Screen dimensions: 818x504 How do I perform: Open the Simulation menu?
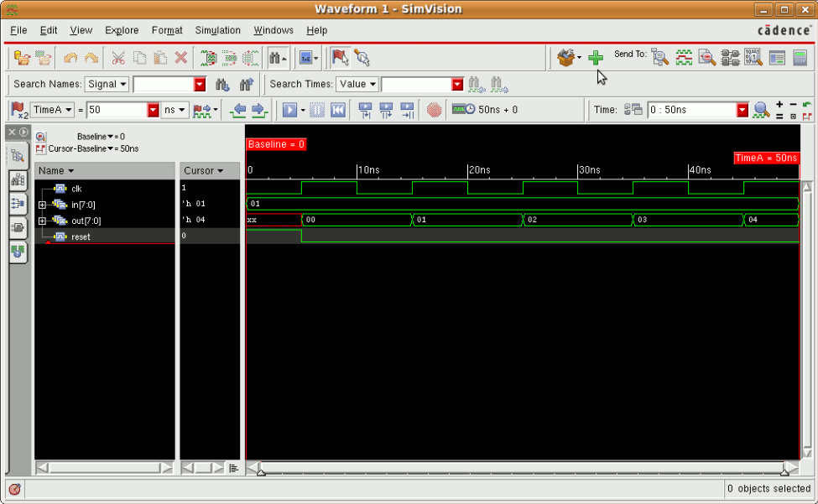pyautogui.click(x=217, y=30)
